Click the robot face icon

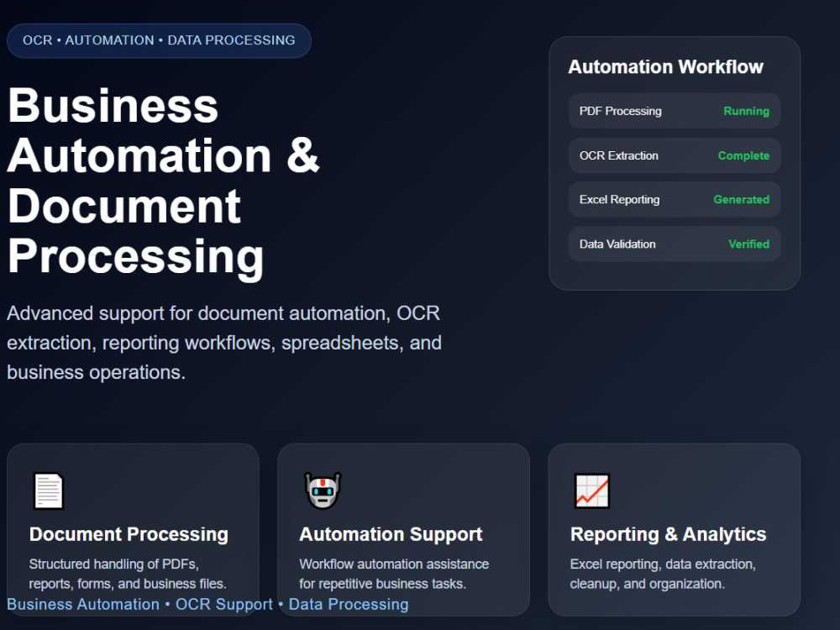point(323,491)
